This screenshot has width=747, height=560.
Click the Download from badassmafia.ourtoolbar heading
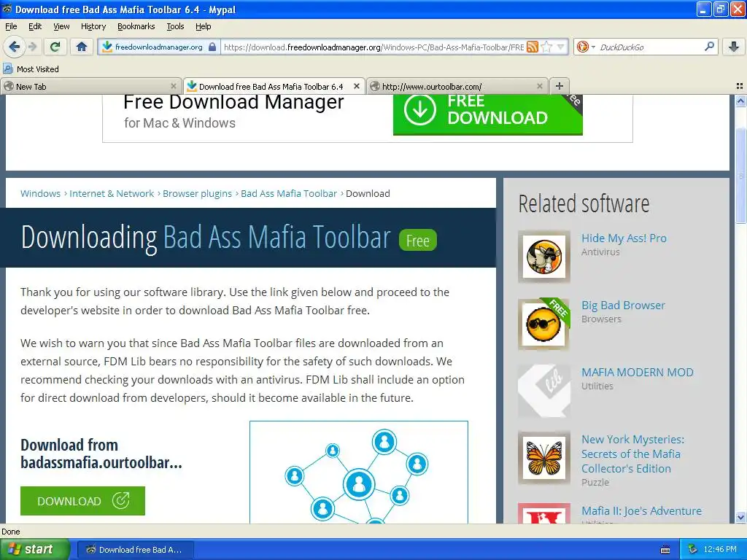click(x=101, y=454)
